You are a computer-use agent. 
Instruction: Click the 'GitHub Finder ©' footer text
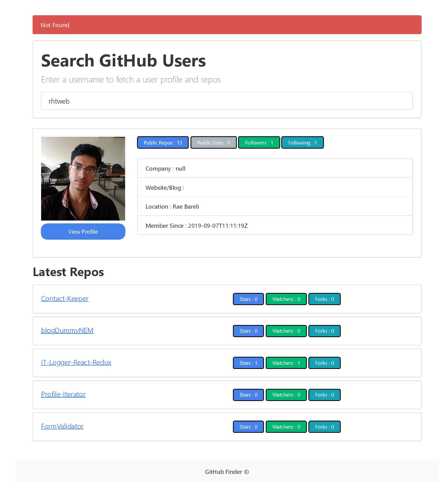point(227,472)
